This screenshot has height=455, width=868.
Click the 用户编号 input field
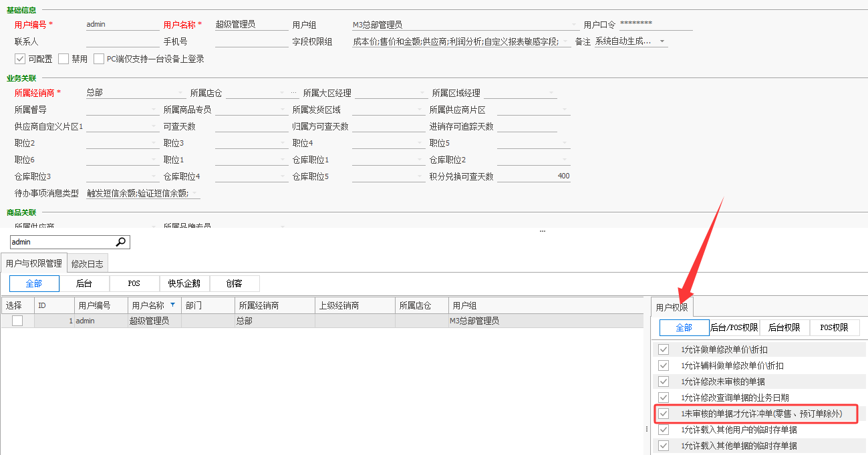point(122,25)
